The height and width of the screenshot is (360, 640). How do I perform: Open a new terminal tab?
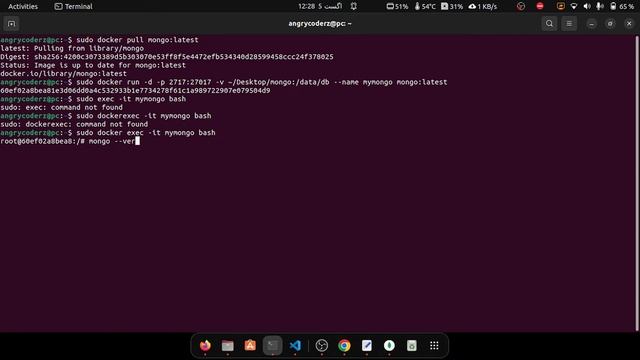pos(11,24)
